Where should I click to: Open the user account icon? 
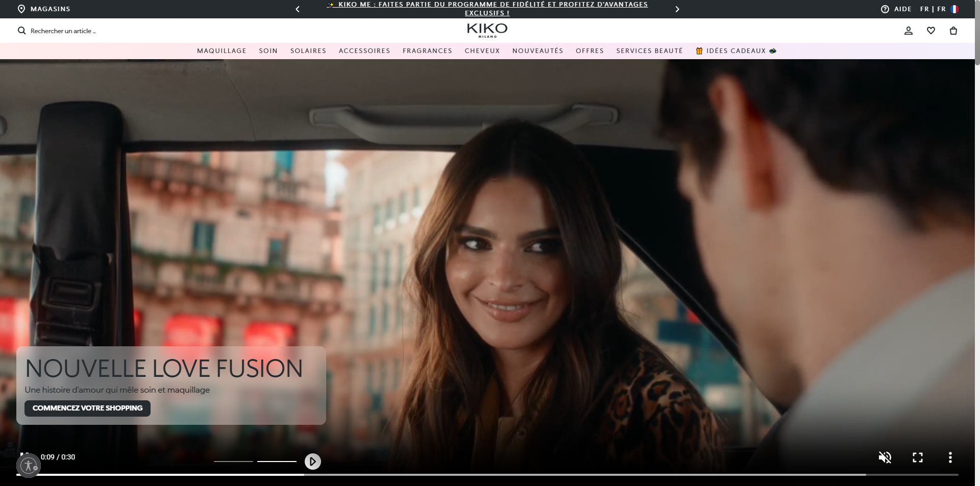pos(909,31)
